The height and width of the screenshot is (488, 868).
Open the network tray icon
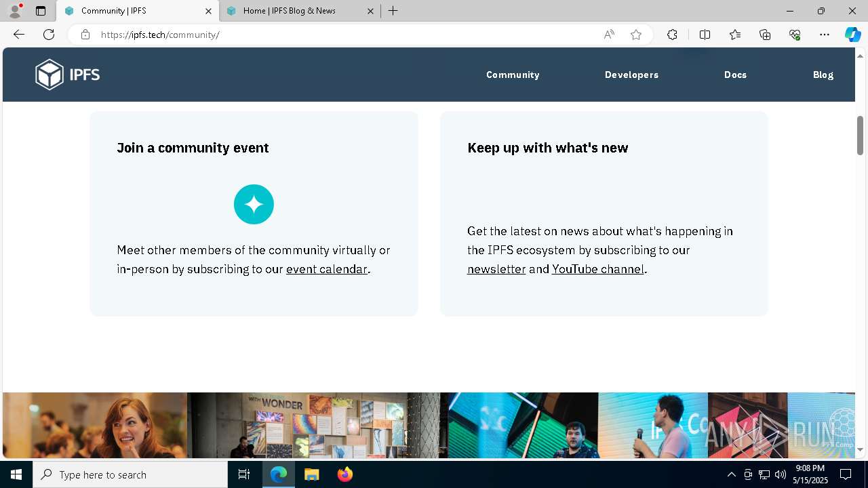[764, 474]
